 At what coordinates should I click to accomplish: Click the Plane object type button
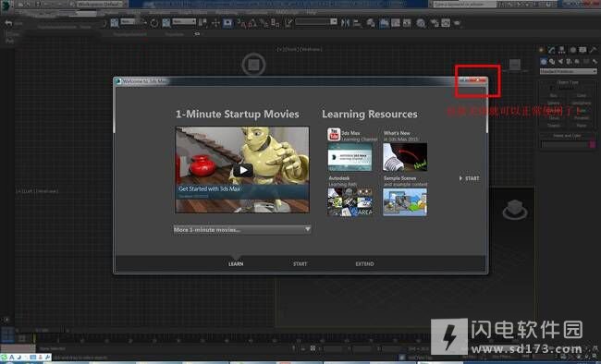[582, 126]
